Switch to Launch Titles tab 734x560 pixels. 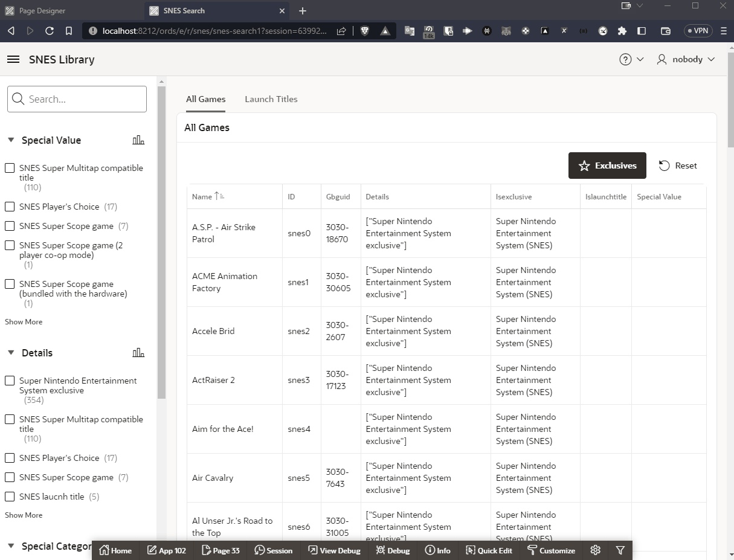(271, 99)
